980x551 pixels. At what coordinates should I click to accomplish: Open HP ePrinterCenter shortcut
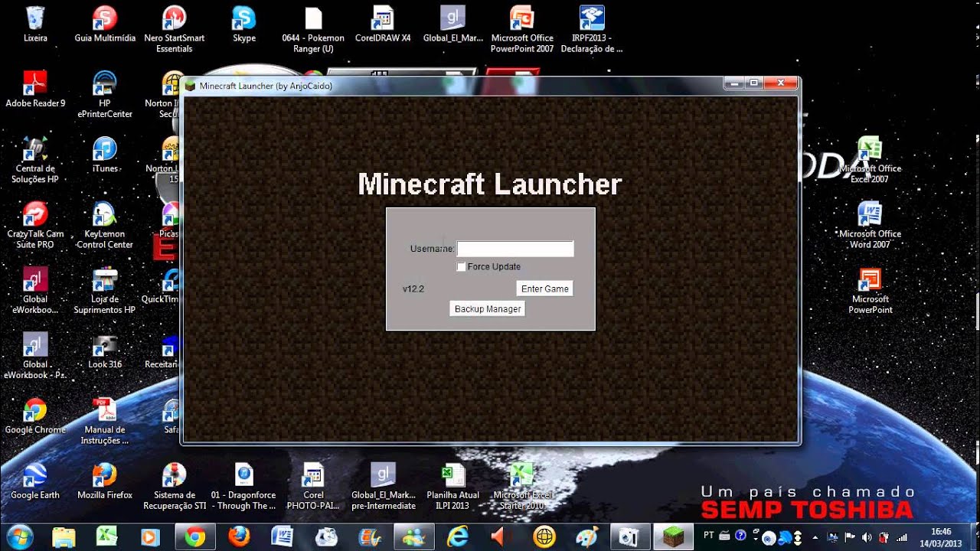tap(105, 94)
